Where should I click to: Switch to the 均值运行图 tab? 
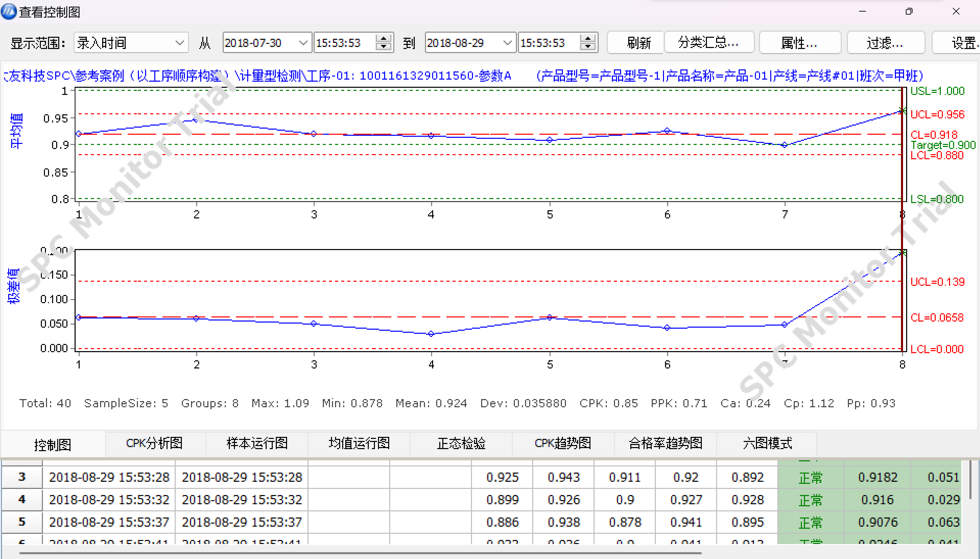point(359,443)
